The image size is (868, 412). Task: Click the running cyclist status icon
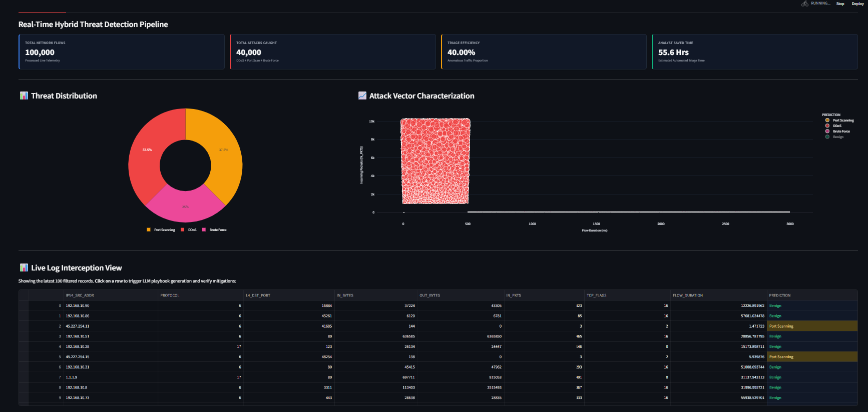click(804, 3)
